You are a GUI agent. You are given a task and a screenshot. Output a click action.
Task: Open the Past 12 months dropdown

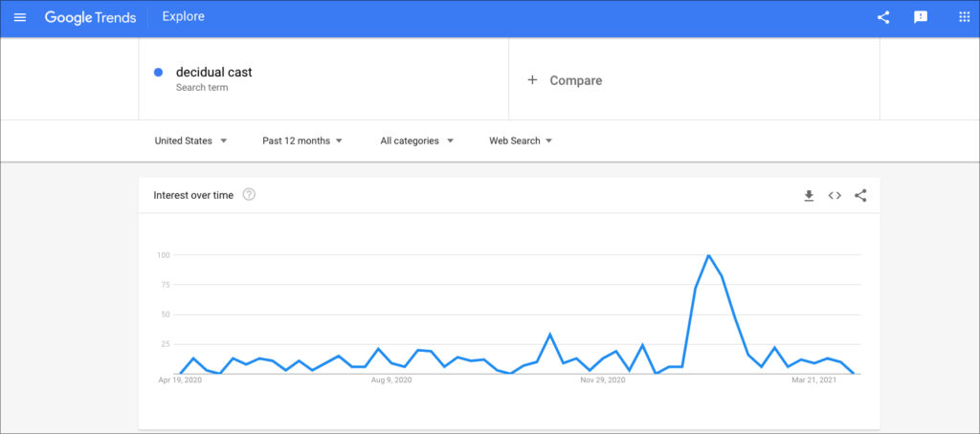[x=302, y=141]
